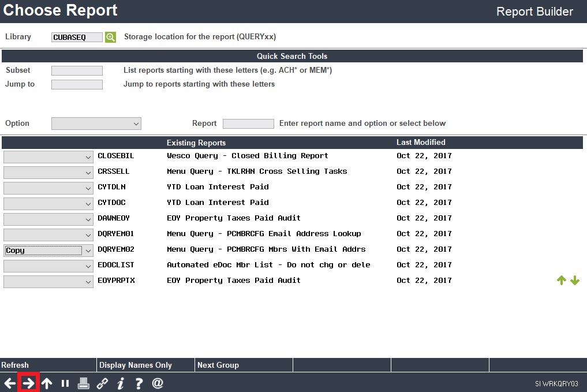Click 'Menu Query - PCMBRCFG Email Address Lookup' text
This screenshot has width=587, height=392.
tap(264, 234)
